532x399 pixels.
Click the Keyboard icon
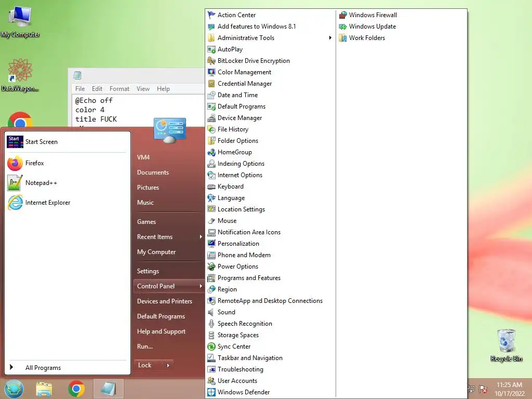pos(211,187)
